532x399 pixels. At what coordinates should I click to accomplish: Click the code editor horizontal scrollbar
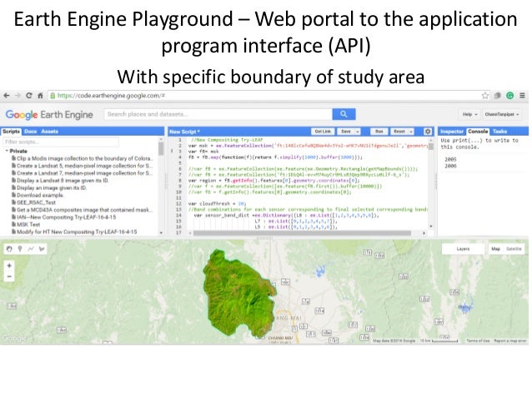[x=302, y=233]
